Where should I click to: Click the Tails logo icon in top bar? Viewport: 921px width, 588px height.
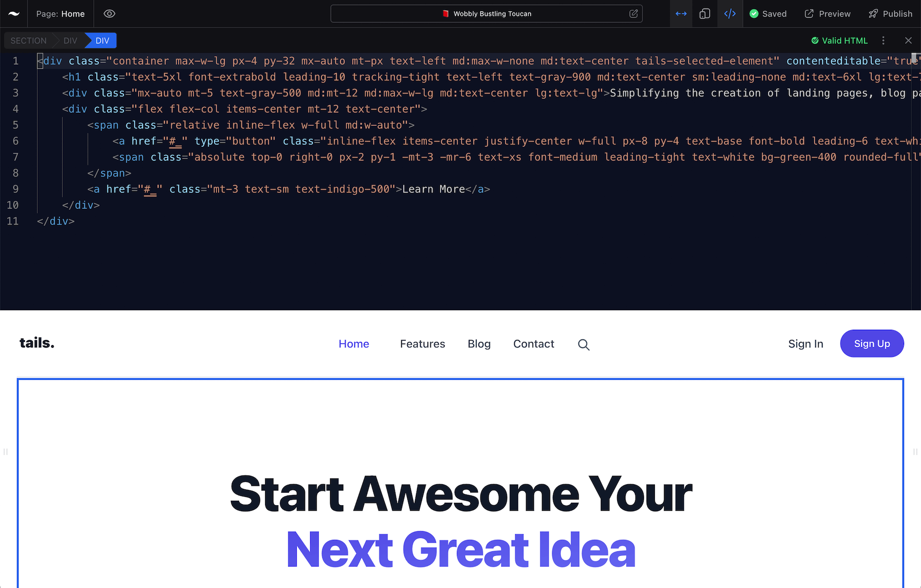coord(14,14)
